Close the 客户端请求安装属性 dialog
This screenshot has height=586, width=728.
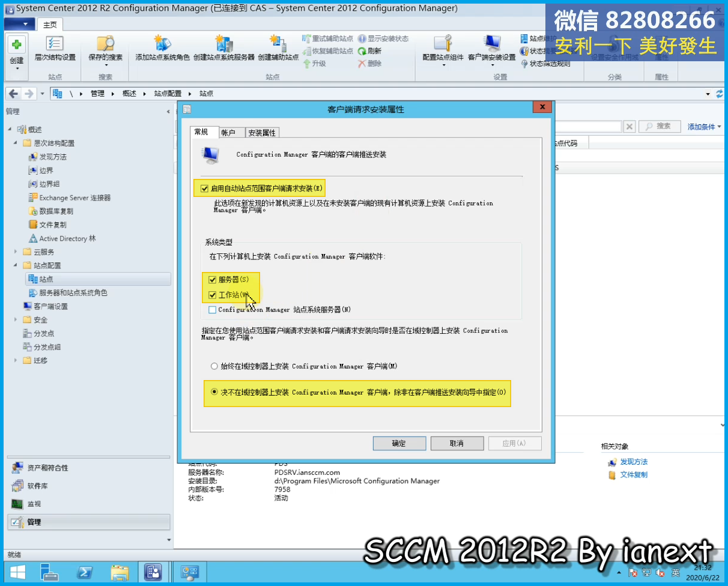pos(542,107)
